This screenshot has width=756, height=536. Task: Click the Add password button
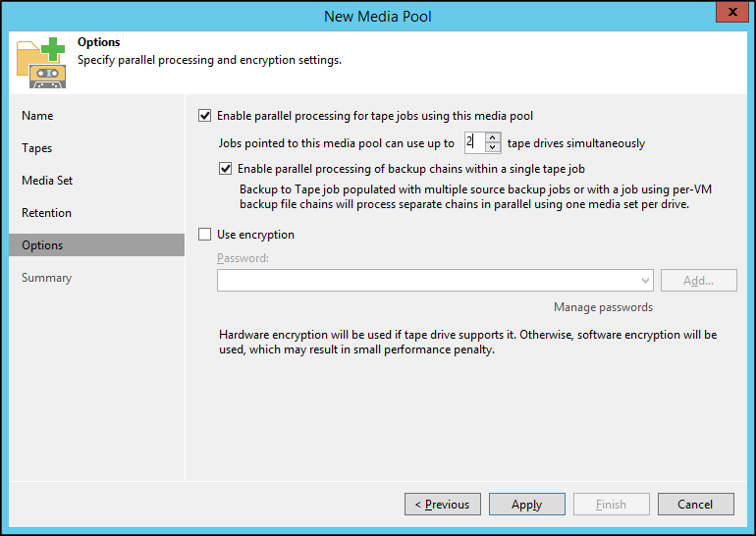(x=698, y=281)
